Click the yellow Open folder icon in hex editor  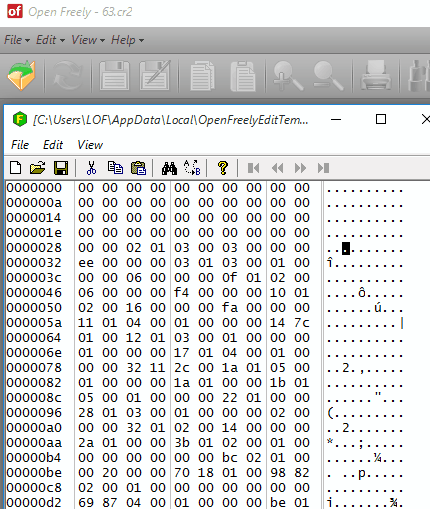coord(37,168)
